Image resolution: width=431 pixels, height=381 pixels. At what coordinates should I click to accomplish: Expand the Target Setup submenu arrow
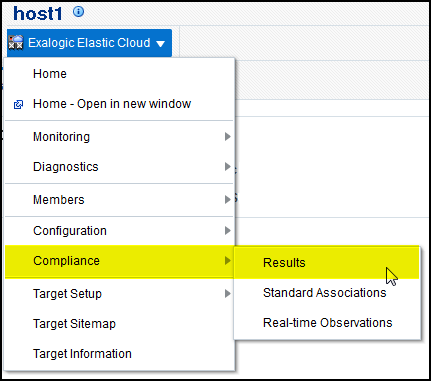click(x=228, y=293)
